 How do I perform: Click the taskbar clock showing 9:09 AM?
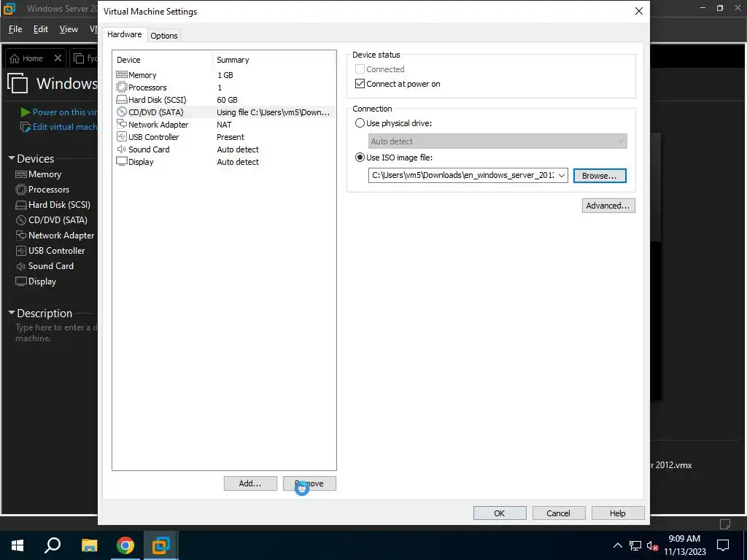(x=684, y=545)
